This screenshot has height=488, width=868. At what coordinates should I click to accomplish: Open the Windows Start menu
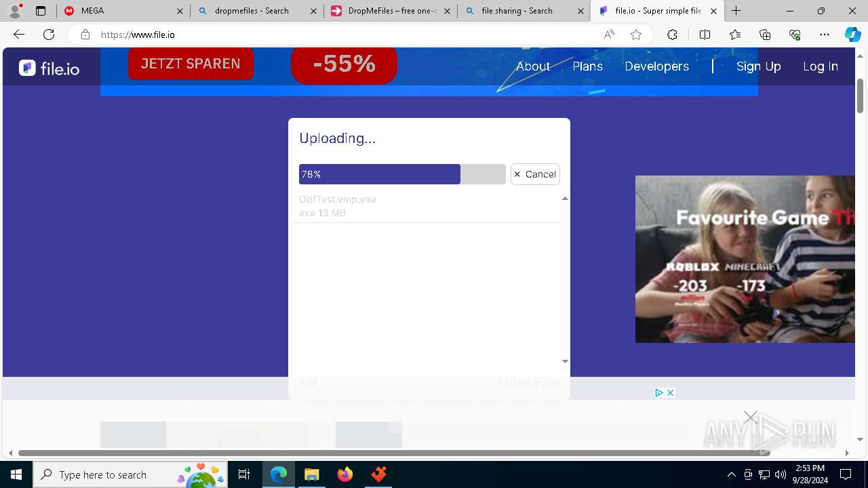(16, 474)
